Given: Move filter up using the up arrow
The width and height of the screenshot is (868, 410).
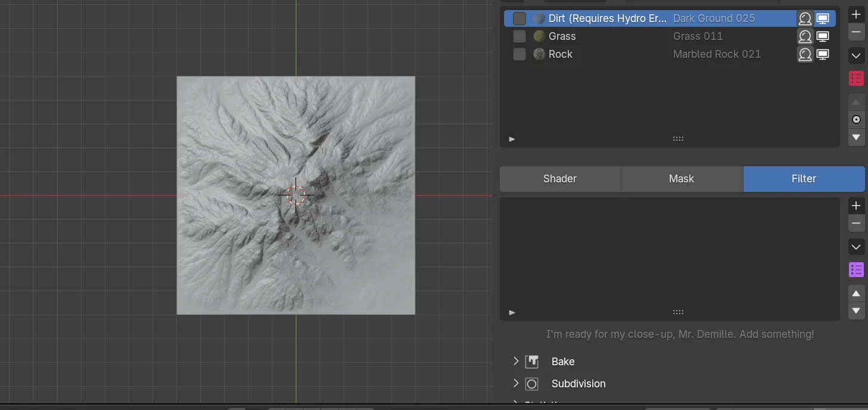Looking at the screenshot, I should (856, 294).
